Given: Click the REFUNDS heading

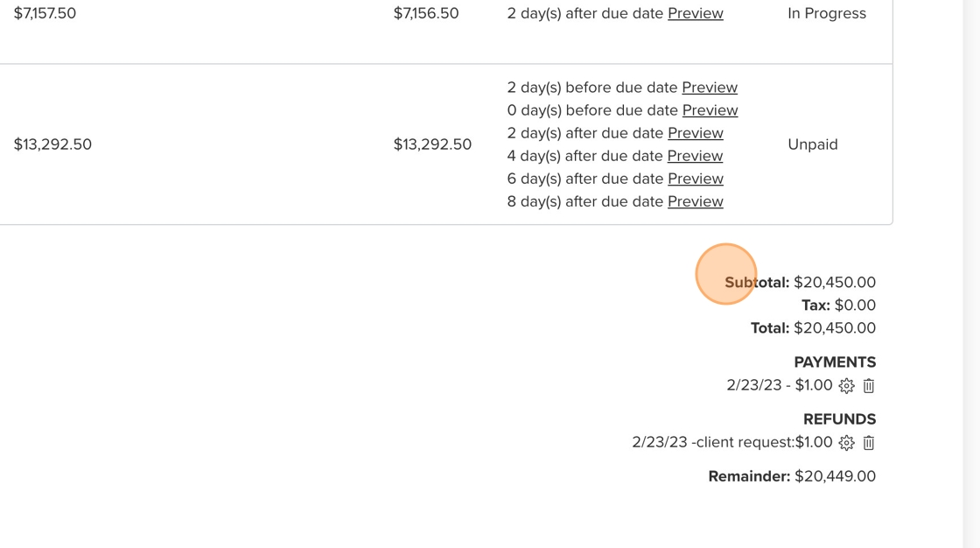Looking at the screenshot, I should coord(838,419).
